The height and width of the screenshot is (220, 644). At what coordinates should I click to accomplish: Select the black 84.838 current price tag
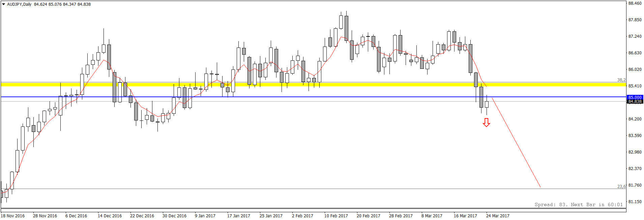click(635, 102)
